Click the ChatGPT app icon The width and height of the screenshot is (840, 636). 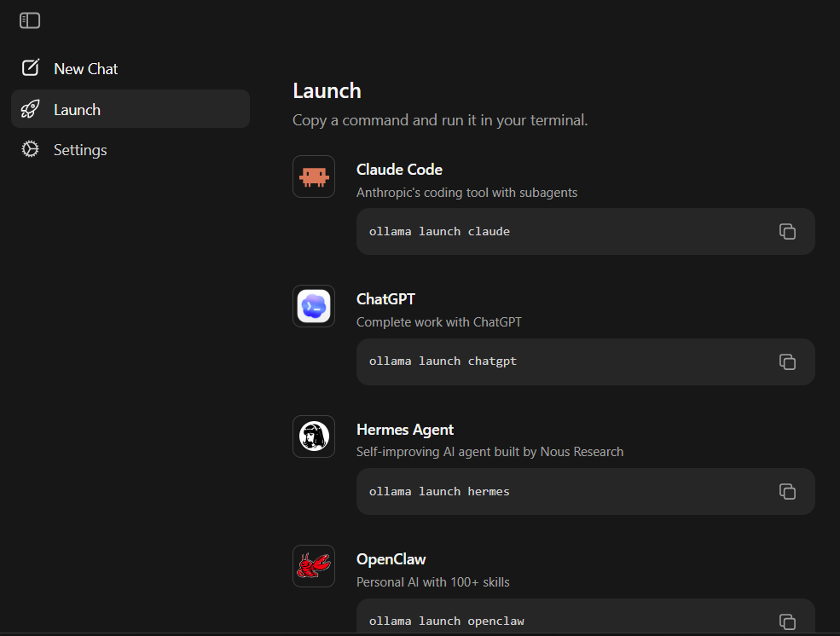tap(314, 306)
